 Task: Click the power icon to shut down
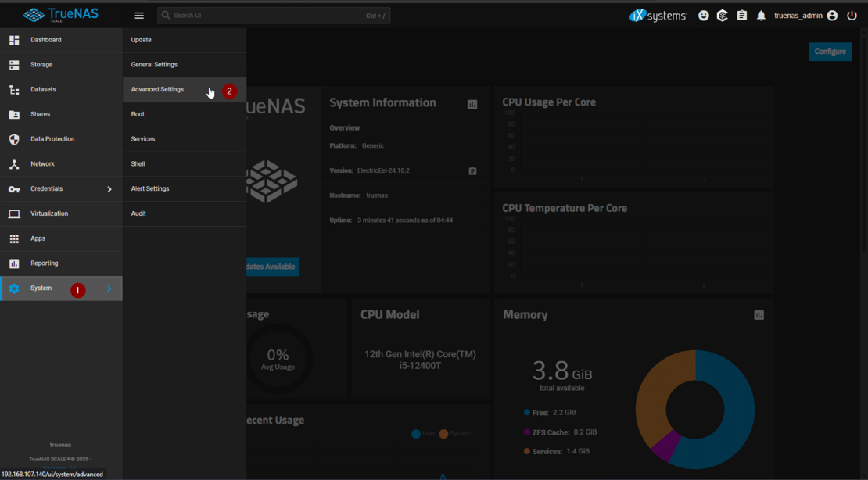tap(852, 15)
